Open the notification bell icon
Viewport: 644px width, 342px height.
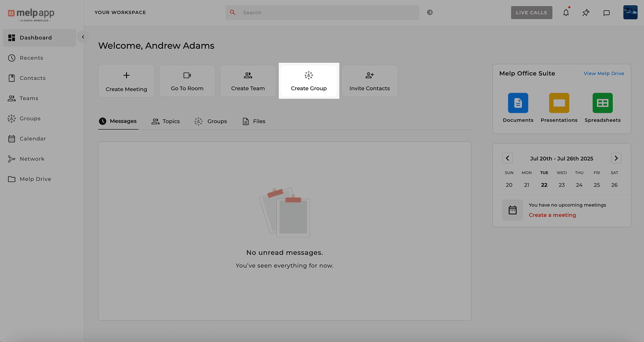pyautogui.click(x=566, y=12)
